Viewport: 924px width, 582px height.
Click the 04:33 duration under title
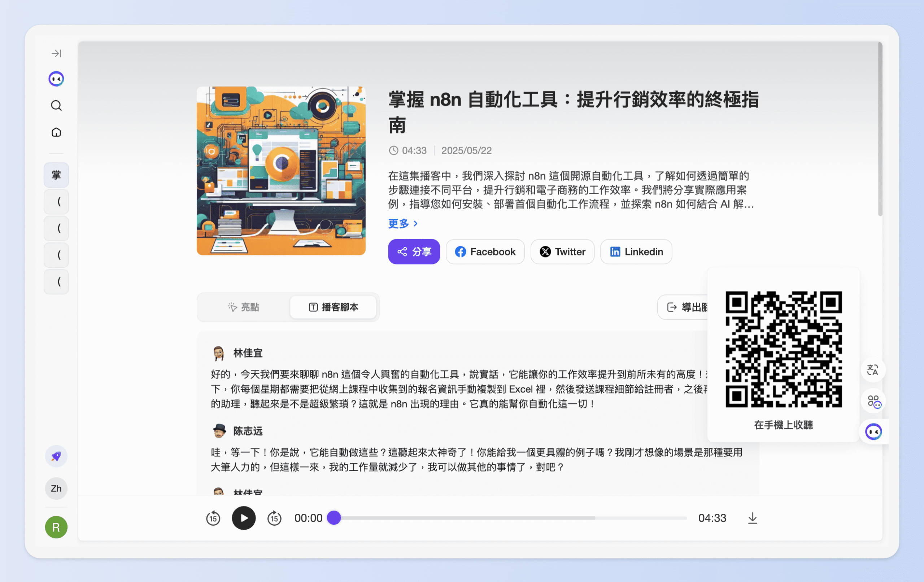pos(414,150)
